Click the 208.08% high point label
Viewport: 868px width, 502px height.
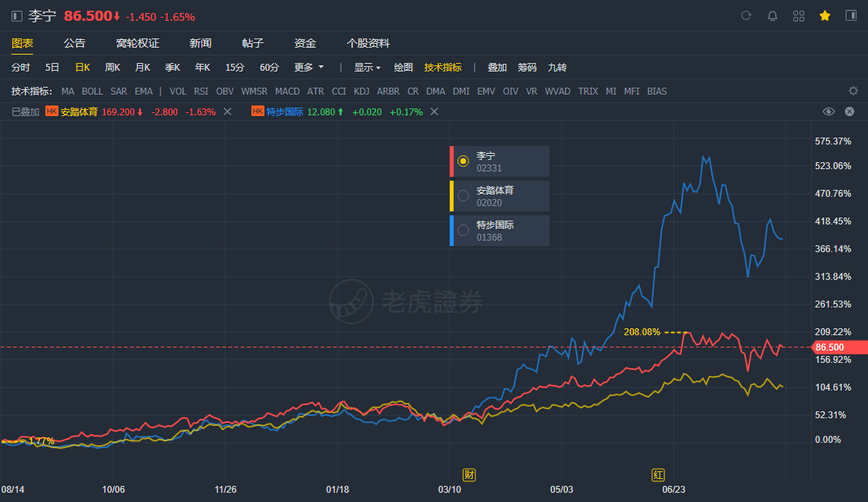click(642, 332)
